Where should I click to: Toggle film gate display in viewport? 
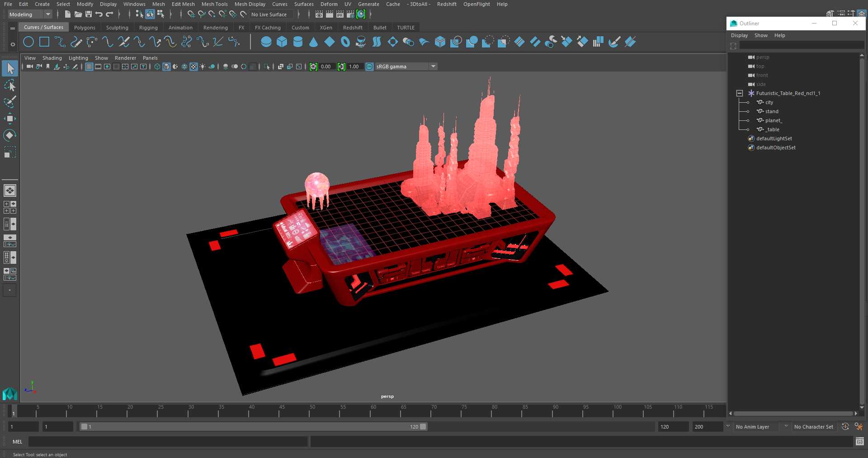[x=98, y=67]
